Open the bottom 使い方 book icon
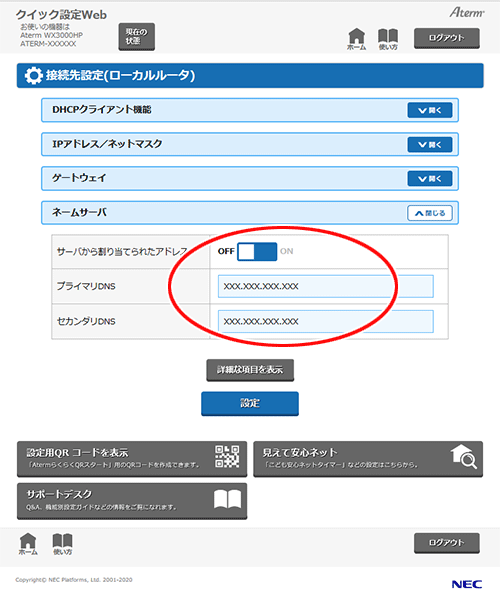Viewport: 500px width, 598px height. pos(62,544)
